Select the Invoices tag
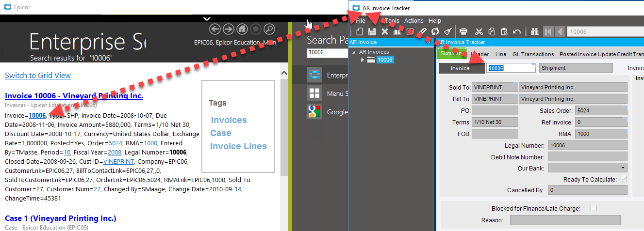 [x=229, y=120]
